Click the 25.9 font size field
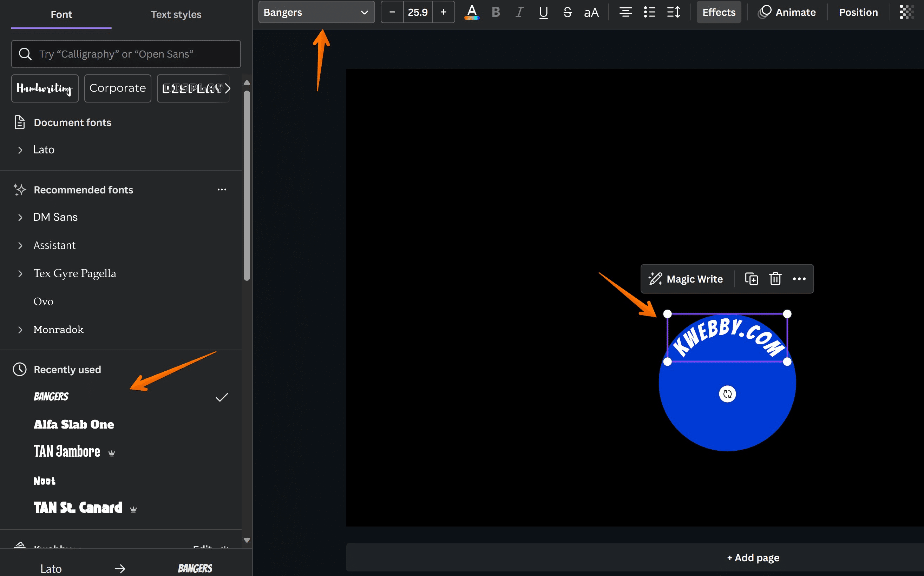 418,12
